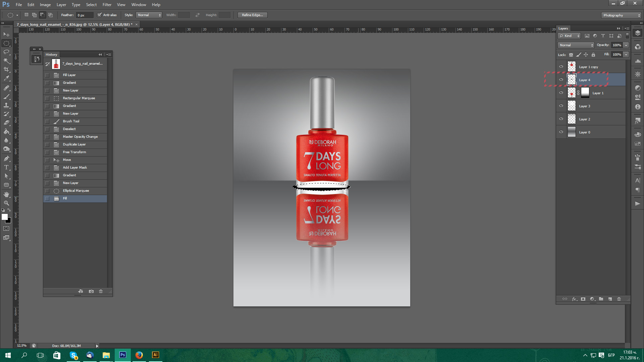Open the History panel flyout menu
Viewport: 644px width, 362px height.
(x=109, y=54)
